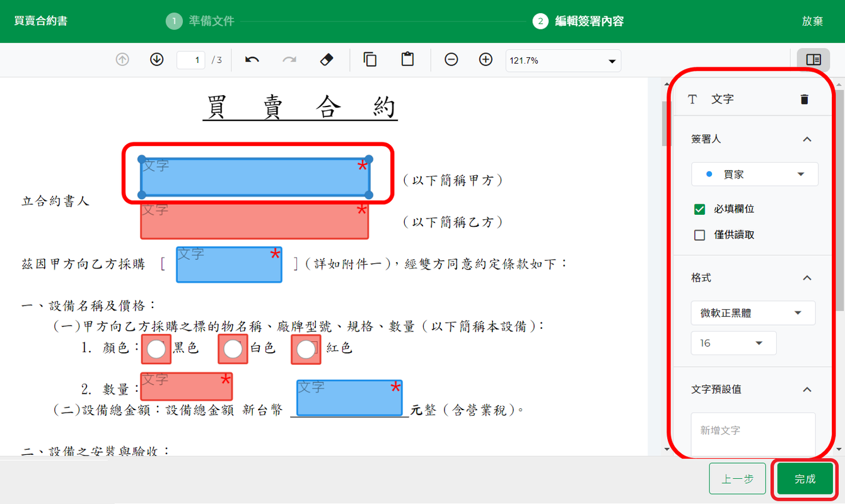The width and height of the screenshot is (845, 504).
Task: Open the 微軟正黑體 font dropdown
Action: (753, 312)
